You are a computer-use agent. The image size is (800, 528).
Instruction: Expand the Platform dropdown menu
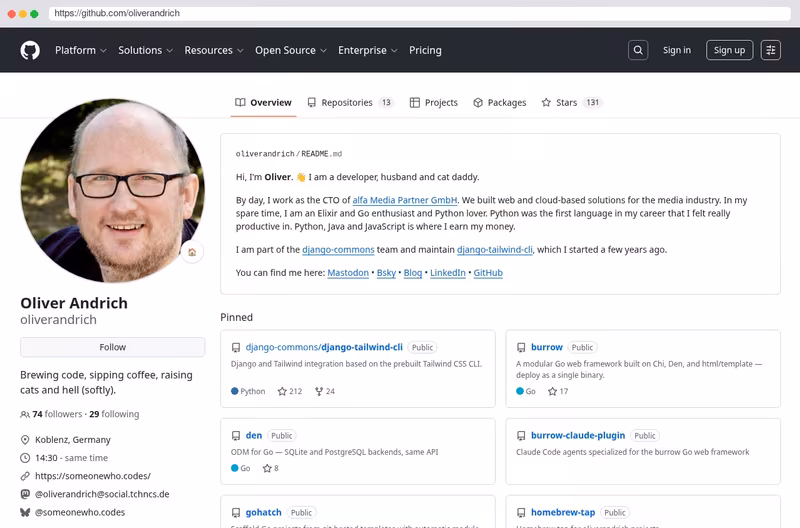81,51
